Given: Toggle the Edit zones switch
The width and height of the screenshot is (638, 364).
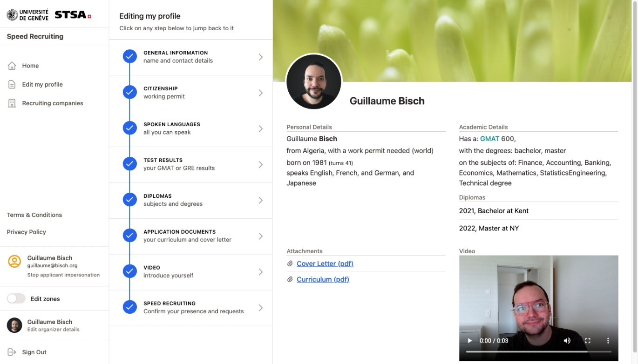Looking at the screenshot, I should coord(16,299).
